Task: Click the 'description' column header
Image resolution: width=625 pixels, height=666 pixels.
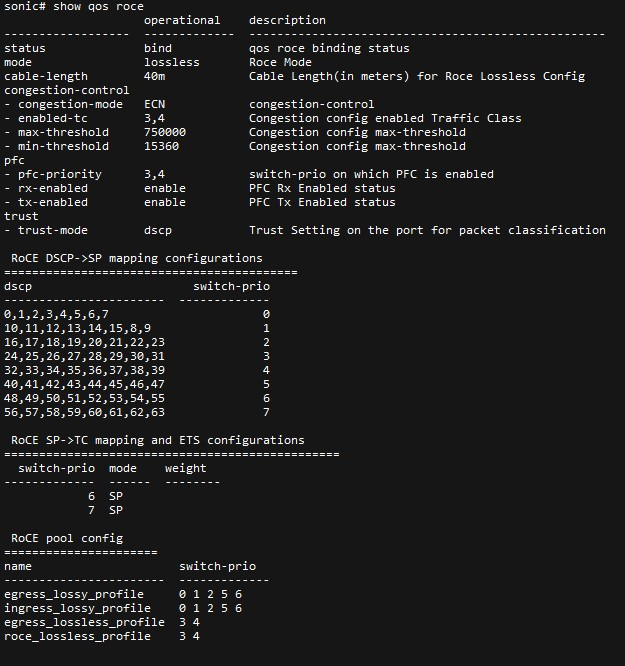Action: [287, 20]
